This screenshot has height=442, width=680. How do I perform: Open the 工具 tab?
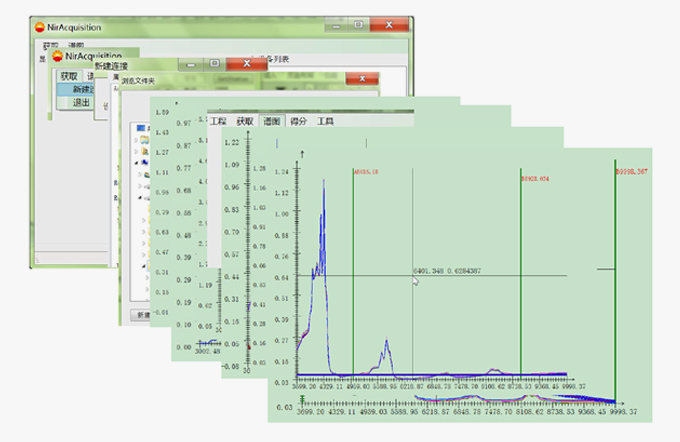(325, 121)
